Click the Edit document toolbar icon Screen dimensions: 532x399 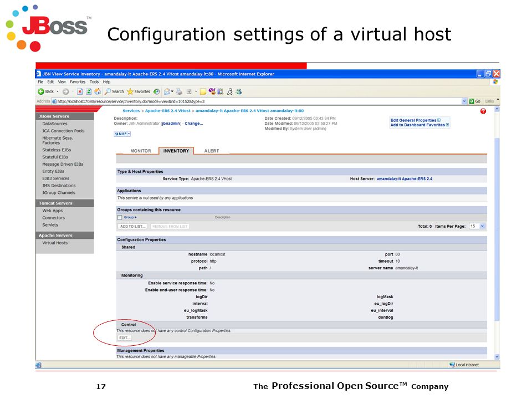(189, 91)
